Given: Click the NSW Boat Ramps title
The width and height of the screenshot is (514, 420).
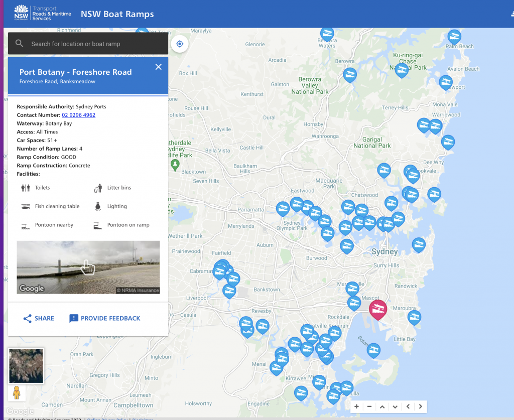Looking at the screenshot, I should 117,14.
